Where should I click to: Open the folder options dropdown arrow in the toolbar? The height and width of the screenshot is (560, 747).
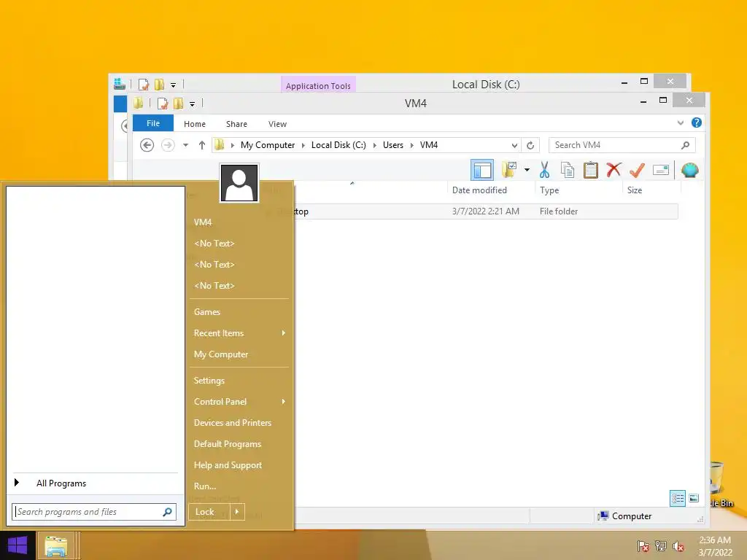click(x=527, y=170)
